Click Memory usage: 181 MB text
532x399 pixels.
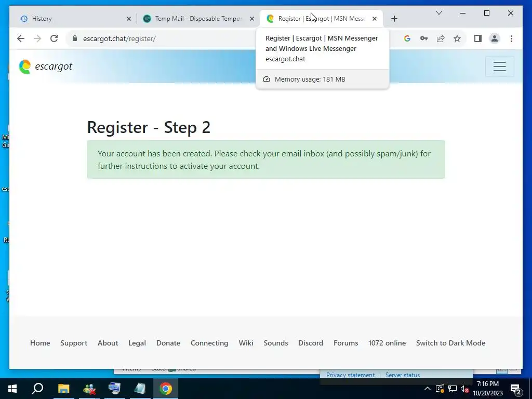click(x=310, y=79)
